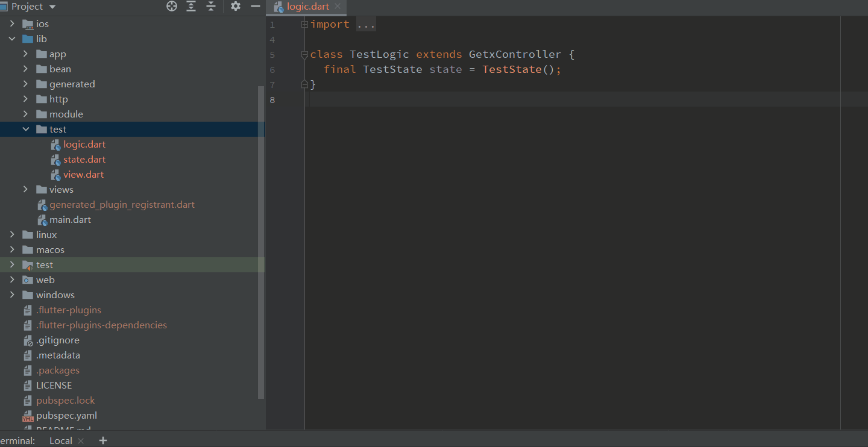Click the ios folder icon
Image resolution: width=868 pixels, height=447 pixels.
[x=28, y=23]
